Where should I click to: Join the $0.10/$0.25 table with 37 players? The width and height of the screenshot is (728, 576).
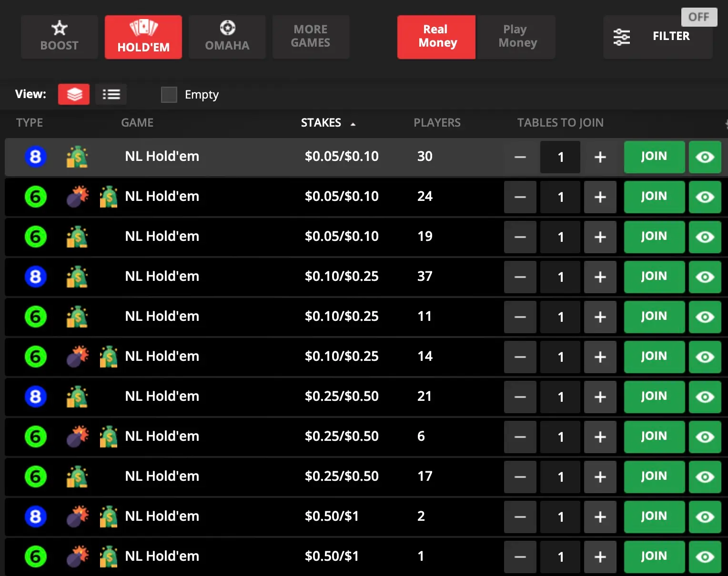click(x=654, y=277)
